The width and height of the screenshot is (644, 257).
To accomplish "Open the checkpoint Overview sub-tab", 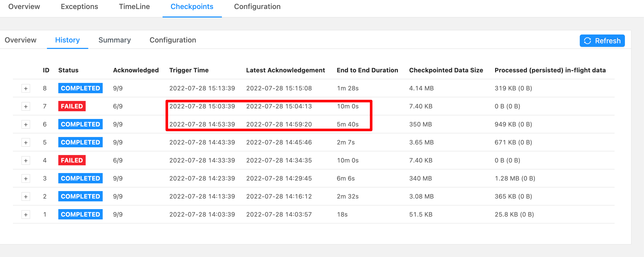I will tap(21, 40).
